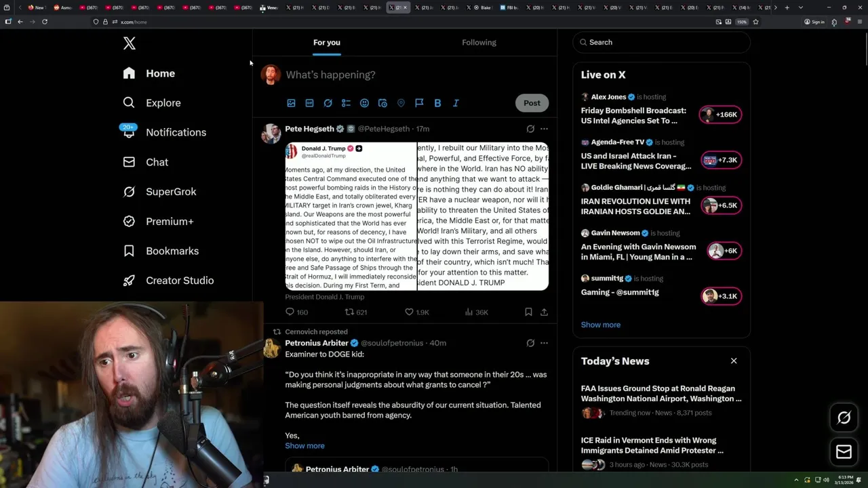The image size is (868, 488).
Task: Open floating Grok button
Action: pos(844,418)
